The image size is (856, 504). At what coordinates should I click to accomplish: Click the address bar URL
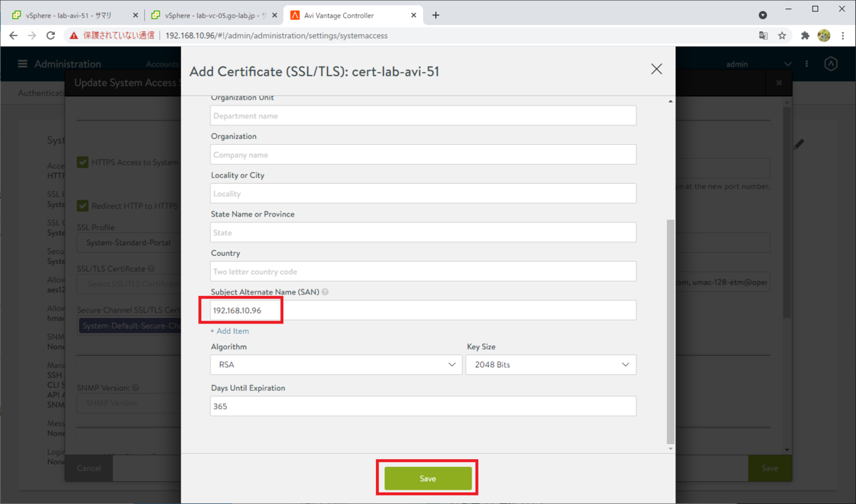click(277, 35)
